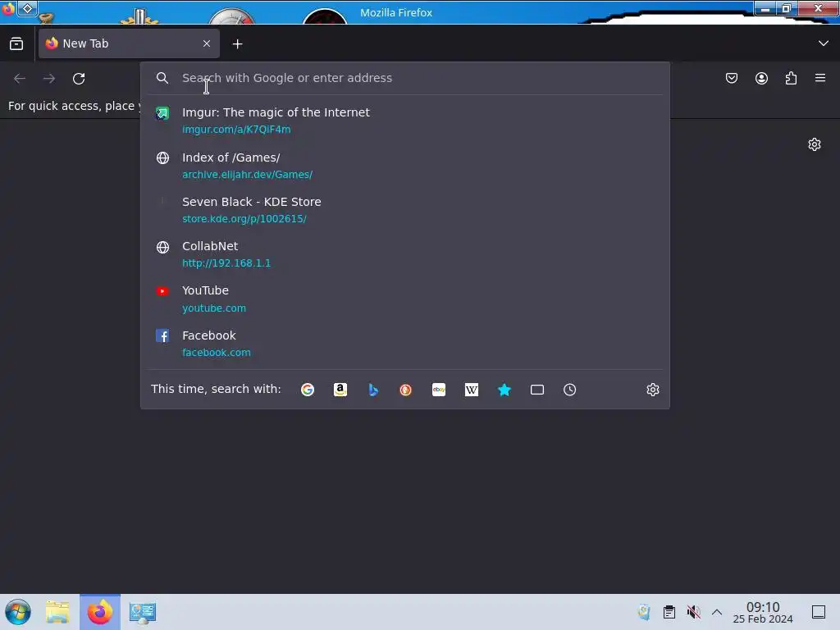Search this time with Google

pos(308,390)
